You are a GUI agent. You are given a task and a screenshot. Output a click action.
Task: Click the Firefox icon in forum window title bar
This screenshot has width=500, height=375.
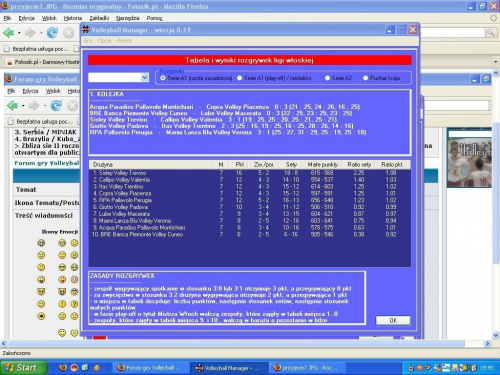coord(9,79)
